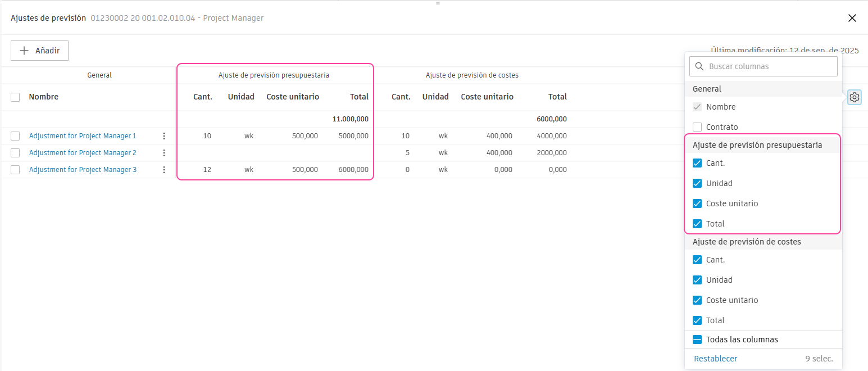The width and height of the screenshot is (868, 371).
Task: Click cost Total 2000,000 in Manager 2 row
Action: coord(552,153)
